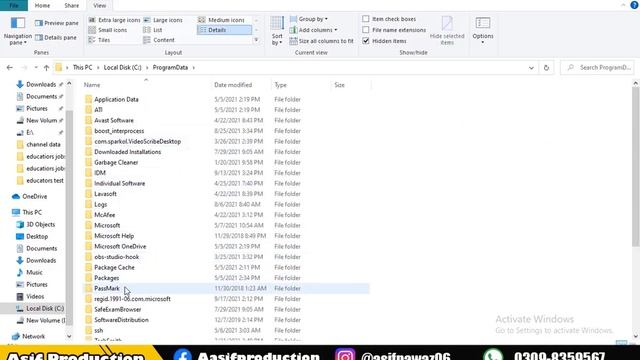Expand layout gallery more arrow

256,40
